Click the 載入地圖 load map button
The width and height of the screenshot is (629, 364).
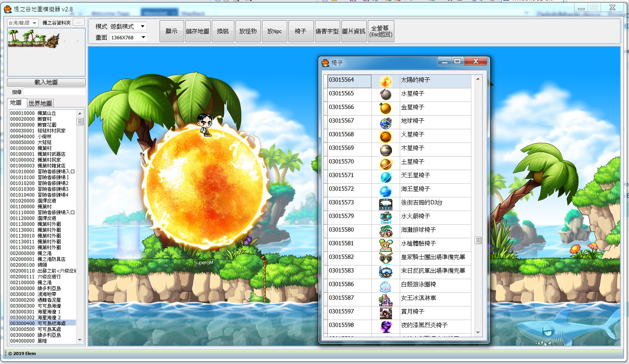point(46,82)
